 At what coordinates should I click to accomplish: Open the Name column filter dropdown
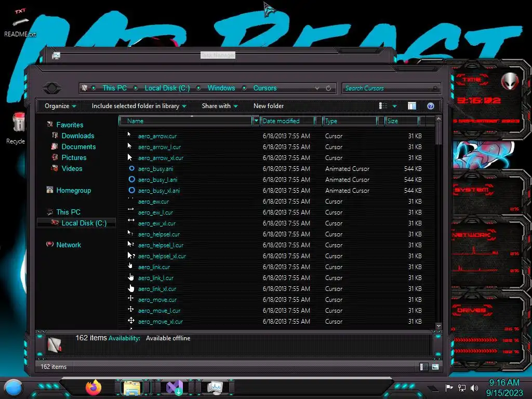(x=256, y=121)
